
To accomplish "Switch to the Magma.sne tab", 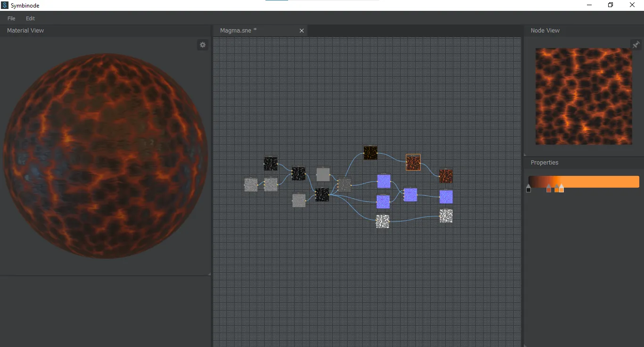I will click(x=239, y=31).
